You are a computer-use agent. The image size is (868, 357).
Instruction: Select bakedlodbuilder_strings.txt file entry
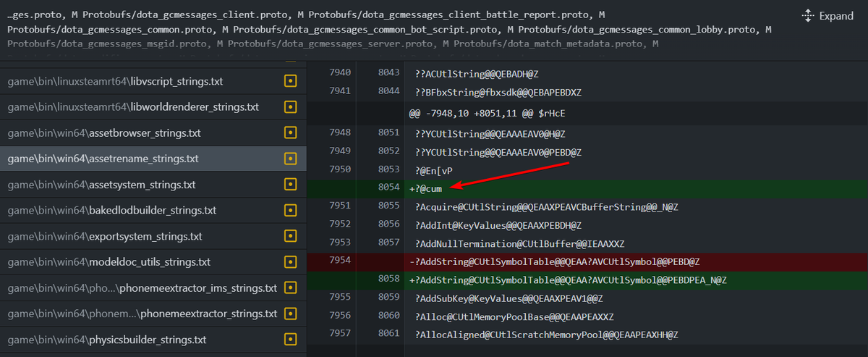click(x=153, y=211)
